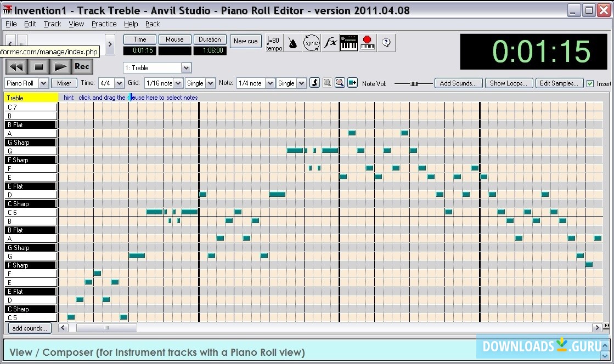Click the 1:06:00 duration readout

coord(210,50)
